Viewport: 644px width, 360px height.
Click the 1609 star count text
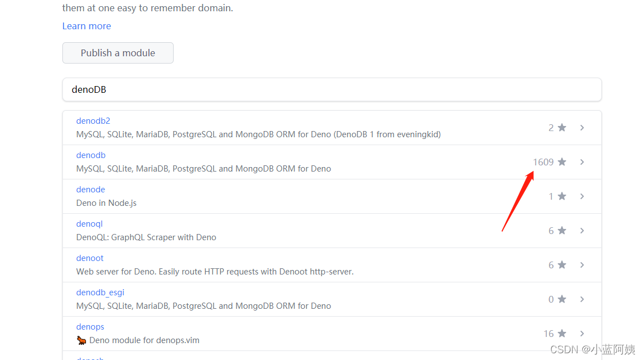coord(543,162)
